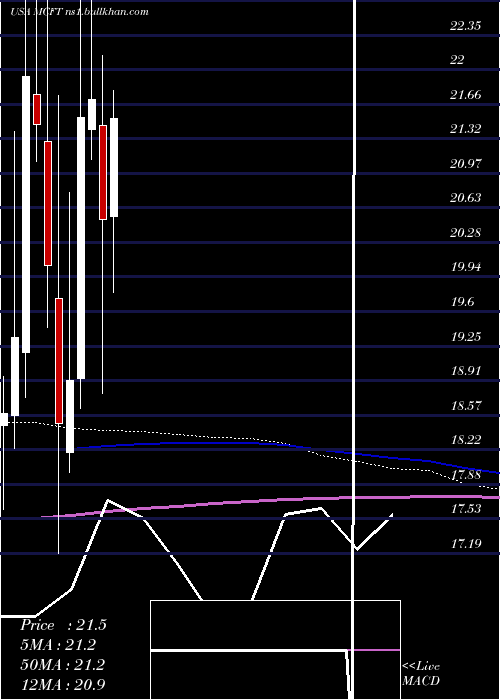The width and height of the screenshot is (500, 700).
Task: Click the 22.35 price axis label
Action: pos(465,25)
